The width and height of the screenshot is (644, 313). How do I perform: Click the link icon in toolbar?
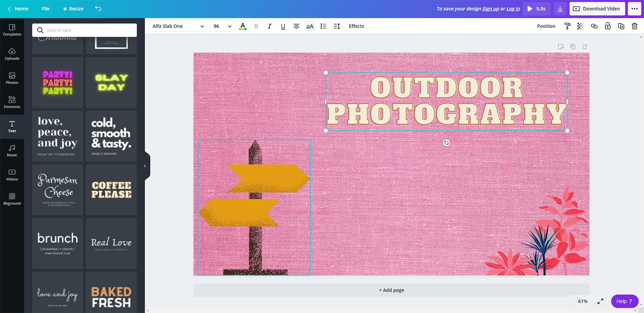point(594,26)
